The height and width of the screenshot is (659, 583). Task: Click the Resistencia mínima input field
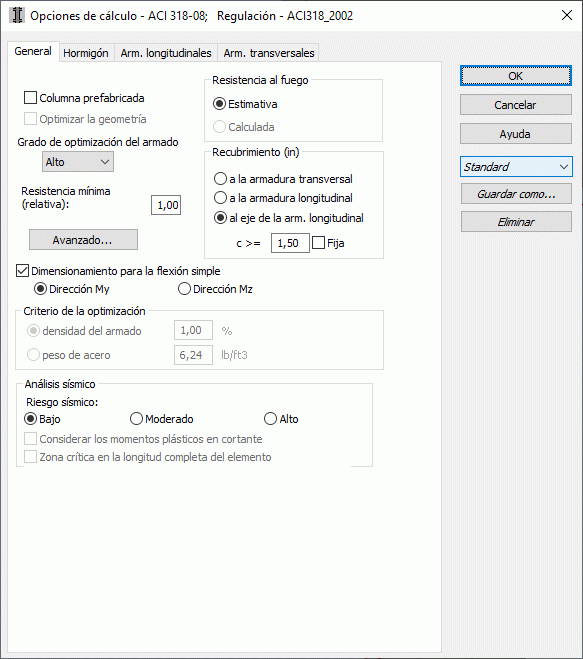point(166,205)
